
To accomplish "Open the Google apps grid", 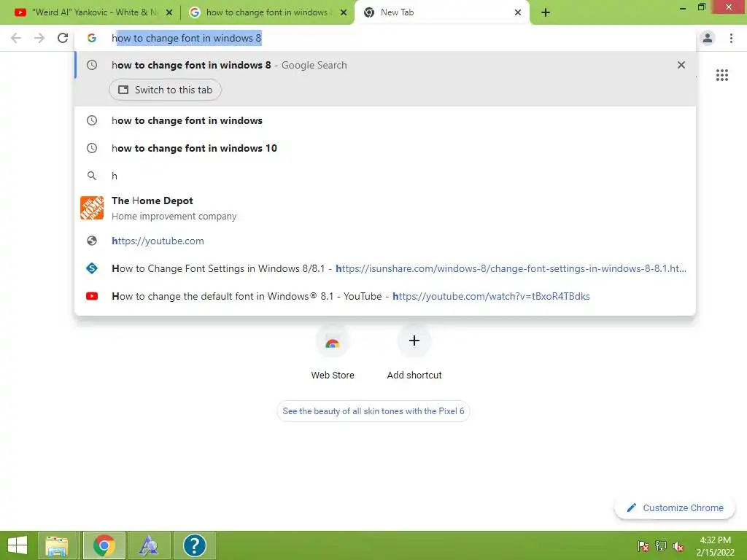I will (722, 75).
